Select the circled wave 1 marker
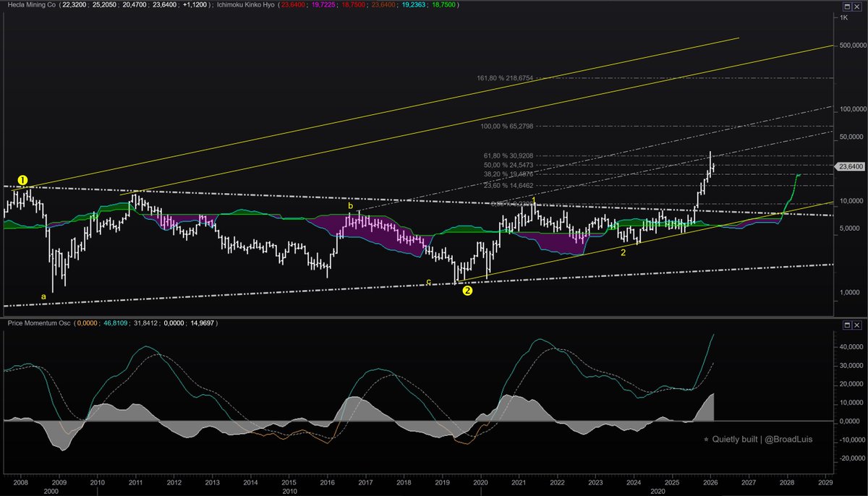The width and height of the screenshot is (868, 496). (22, 179)
